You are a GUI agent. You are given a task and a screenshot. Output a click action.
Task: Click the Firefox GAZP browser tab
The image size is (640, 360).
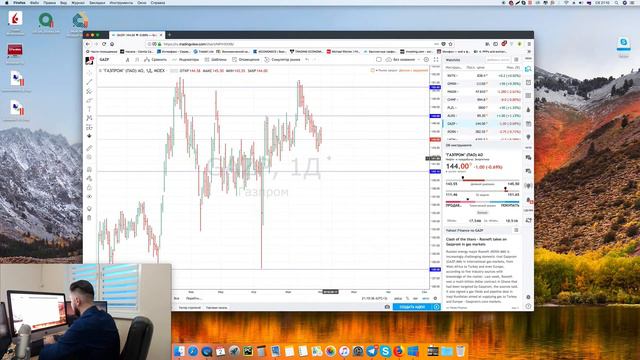pos(136,35)
